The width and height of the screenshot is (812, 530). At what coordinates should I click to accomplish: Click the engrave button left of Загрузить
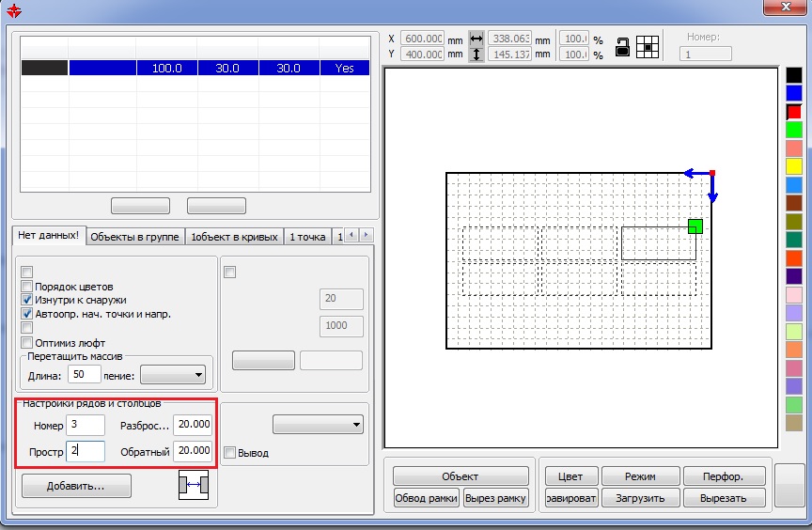pos(571,498)
